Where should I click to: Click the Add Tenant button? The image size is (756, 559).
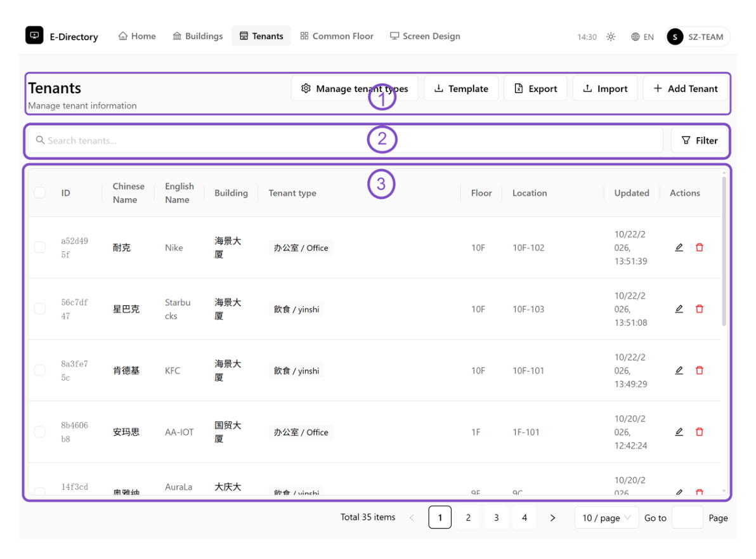(685, 88)
